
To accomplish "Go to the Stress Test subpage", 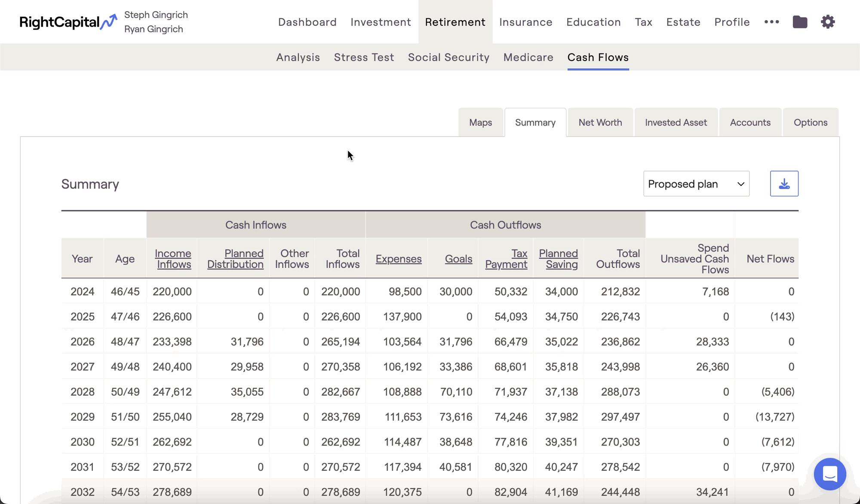I will [x=364, y=57].
